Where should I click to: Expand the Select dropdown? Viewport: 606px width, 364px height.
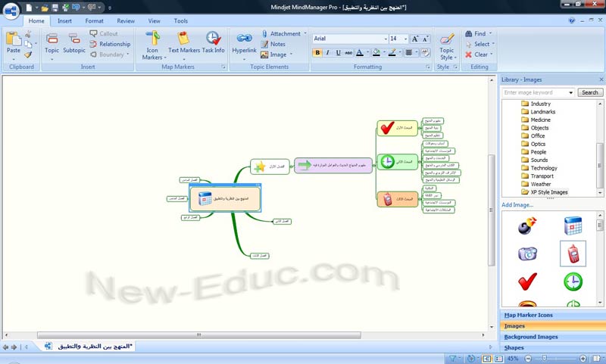493,44
